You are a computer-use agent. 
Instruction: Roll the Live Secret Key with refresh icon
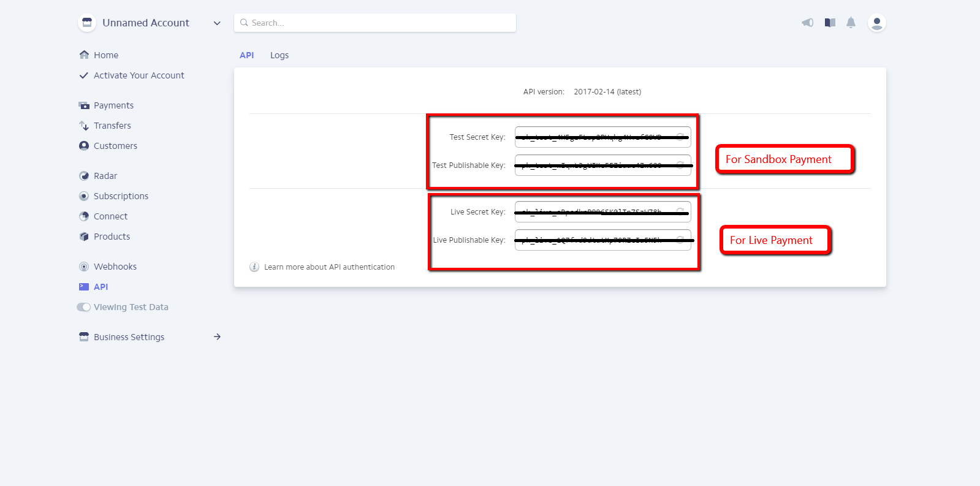point(680,211)
